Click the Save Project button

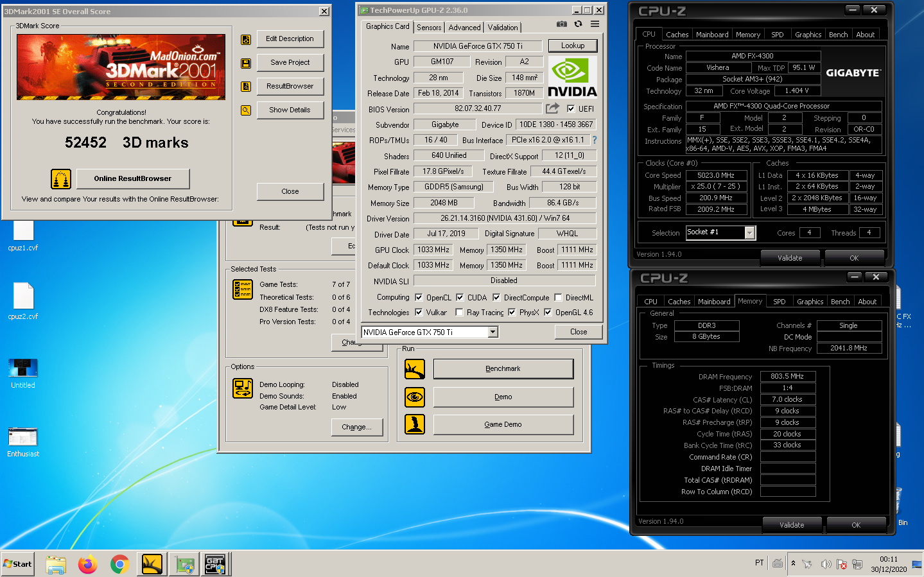(x=290, y=62)
